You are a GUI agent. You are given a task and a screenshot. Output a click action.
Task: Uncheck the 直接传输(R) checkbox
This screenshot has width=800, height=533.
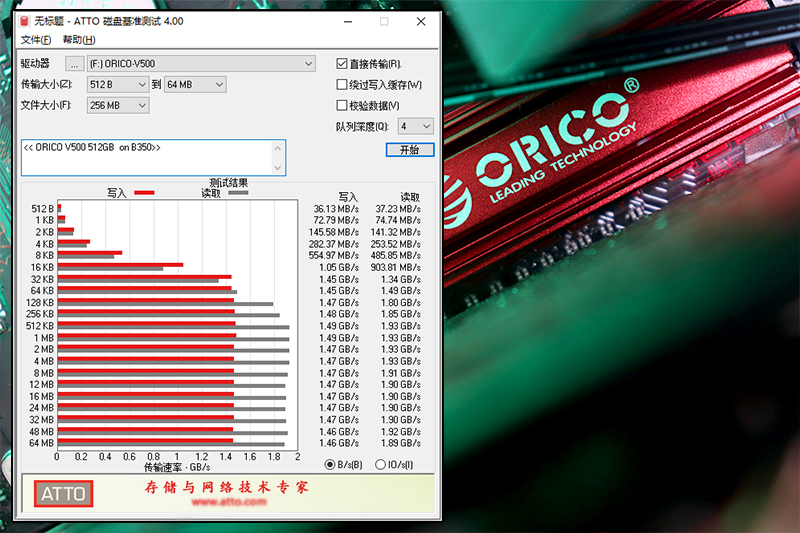[342, 64]
